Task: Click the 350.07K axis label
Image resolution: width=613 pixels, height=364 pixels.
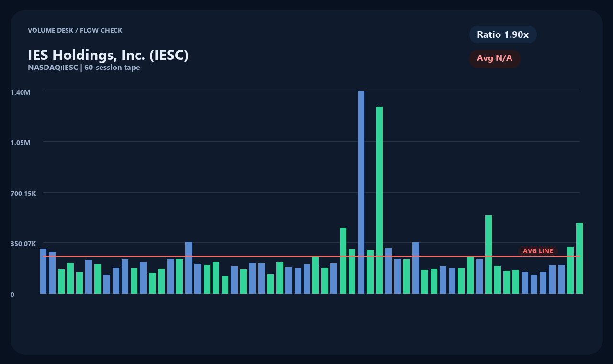Action: point(23,244)
